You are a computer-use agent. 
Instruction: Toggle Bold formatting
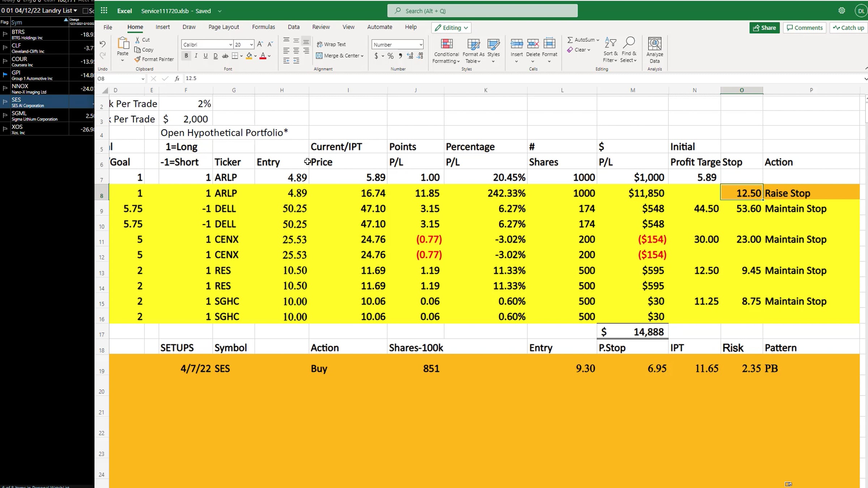(x=186, y=56)
